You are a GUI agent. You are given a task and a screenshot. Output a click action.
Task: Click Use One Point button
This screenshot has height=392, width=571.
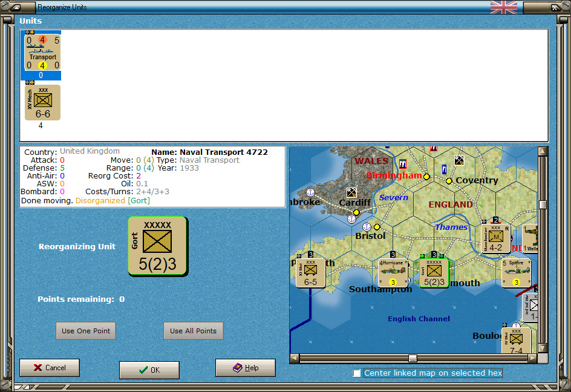[x=85, y=331]
